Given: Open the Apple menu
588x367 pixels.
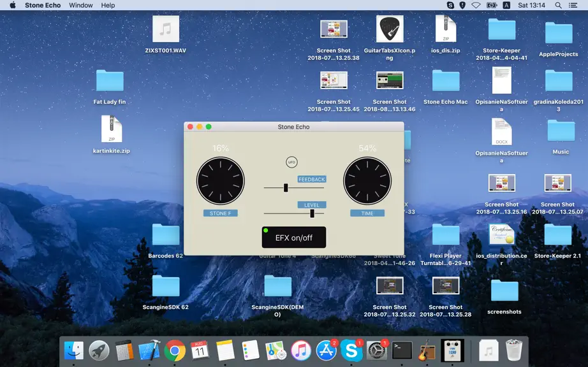Looking at the screenshot, I should tap(12, 5).
